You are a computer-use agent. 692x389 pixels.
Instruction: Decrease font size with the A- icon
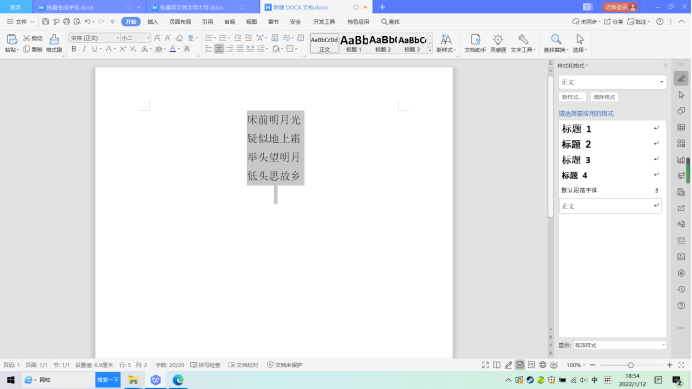(x=168, y=38)
